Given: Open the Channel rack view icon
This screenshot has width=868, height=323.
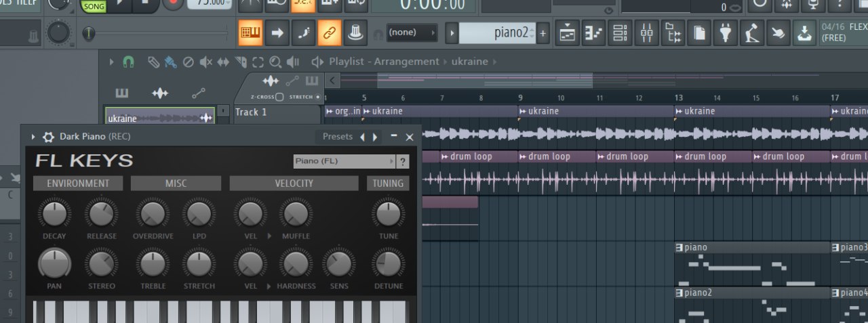Looking at the screenshot, I should coord(620,33).
